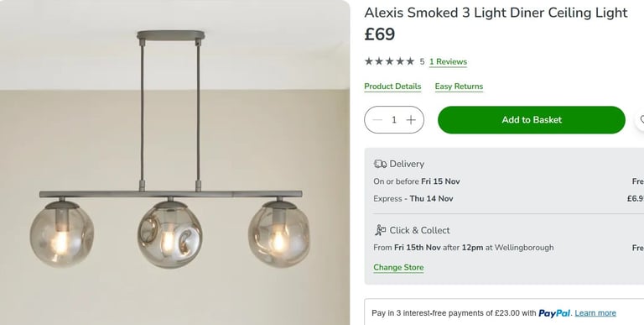Image resolution: width=644 pixels, height=325 pixels.
Task: Add the ceiling light to basket
Action: tap(532, 120)
